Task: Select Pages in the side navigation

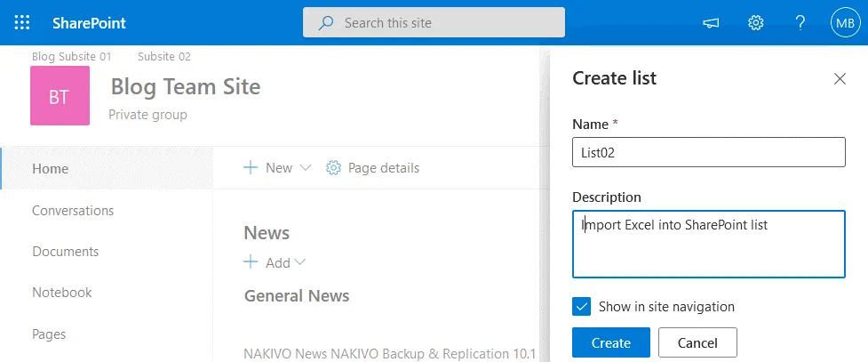Action: click(49, 334)
